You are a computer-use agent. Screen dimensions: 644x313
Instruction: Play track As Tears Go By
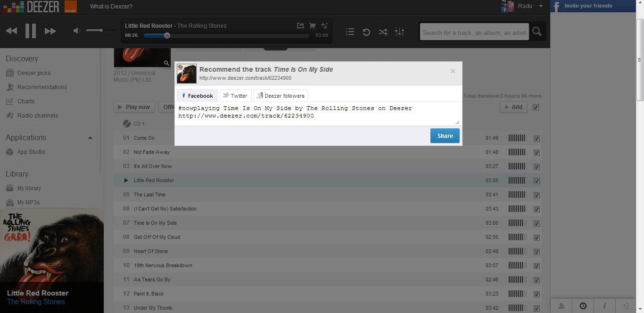(152, 279)
